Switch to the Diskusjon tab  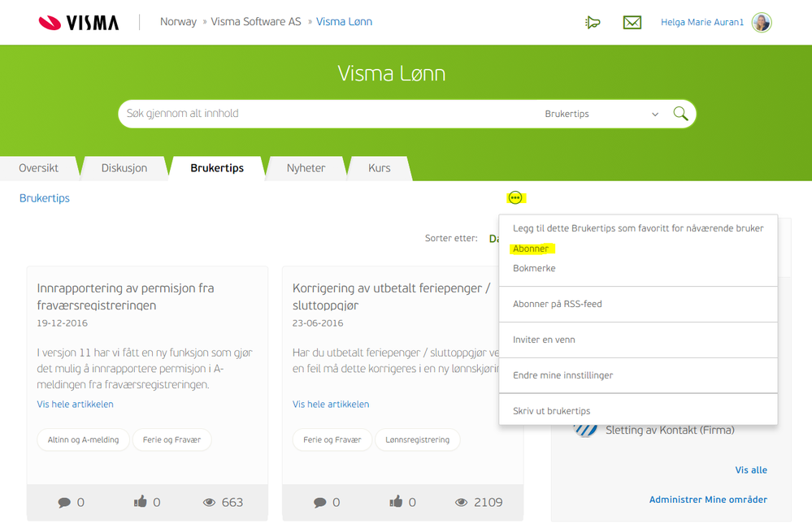[x=124, y=168]
